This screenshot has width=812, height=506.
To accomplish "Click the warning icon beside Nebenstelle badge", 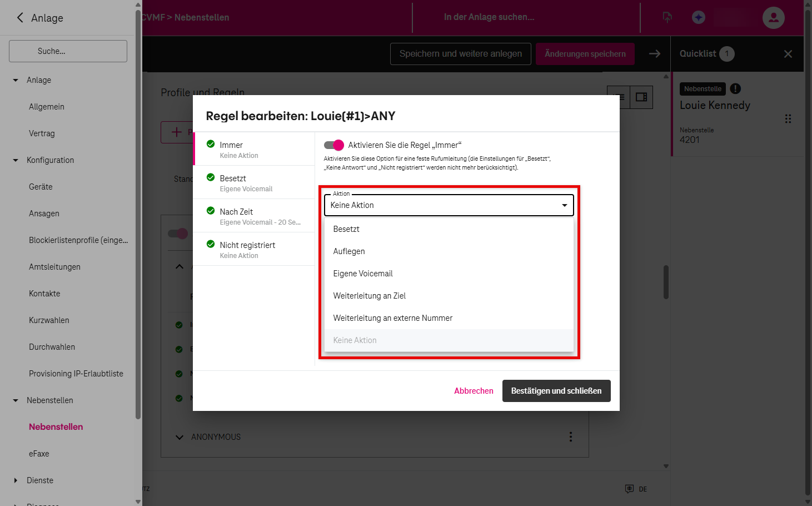I will pyautogui.click(x=735, y=89).
